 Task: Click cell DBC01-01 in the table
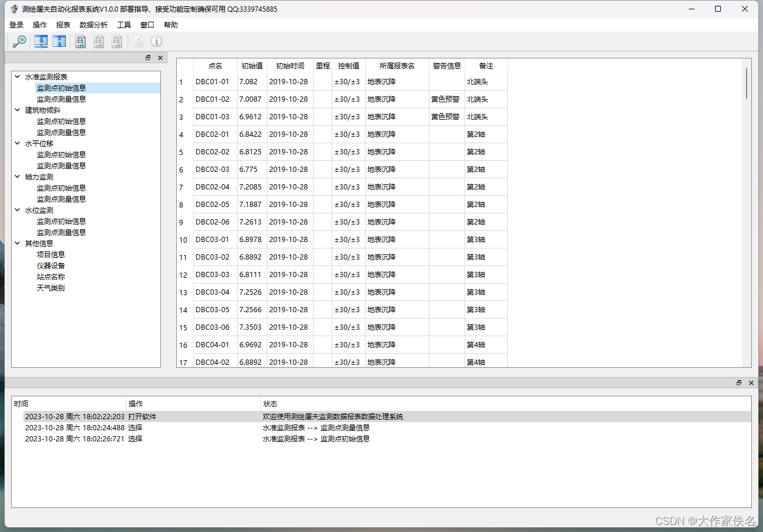tap(215, 82)
